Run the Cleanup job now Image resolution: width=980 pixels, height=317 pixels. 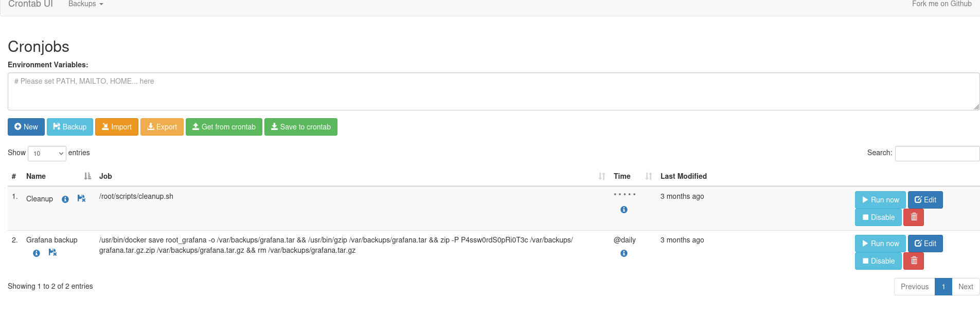(880, 200)
